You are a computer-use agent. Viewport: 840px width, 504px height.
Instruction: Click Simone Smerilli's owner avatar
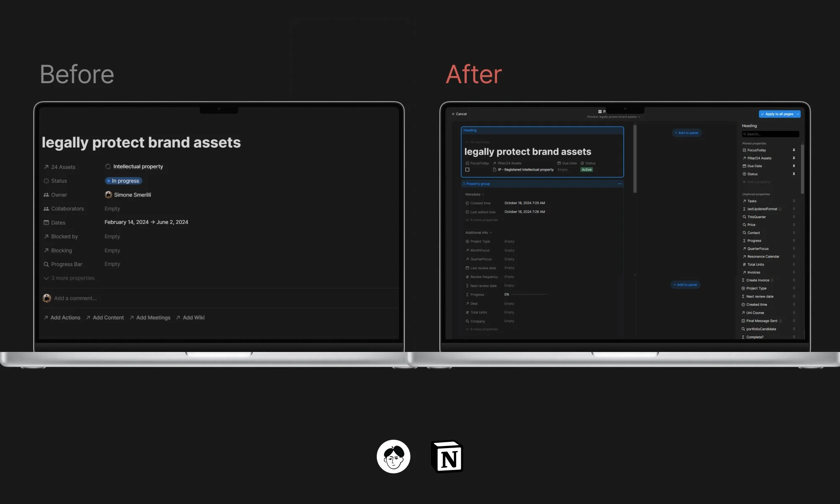pos(108,194)
